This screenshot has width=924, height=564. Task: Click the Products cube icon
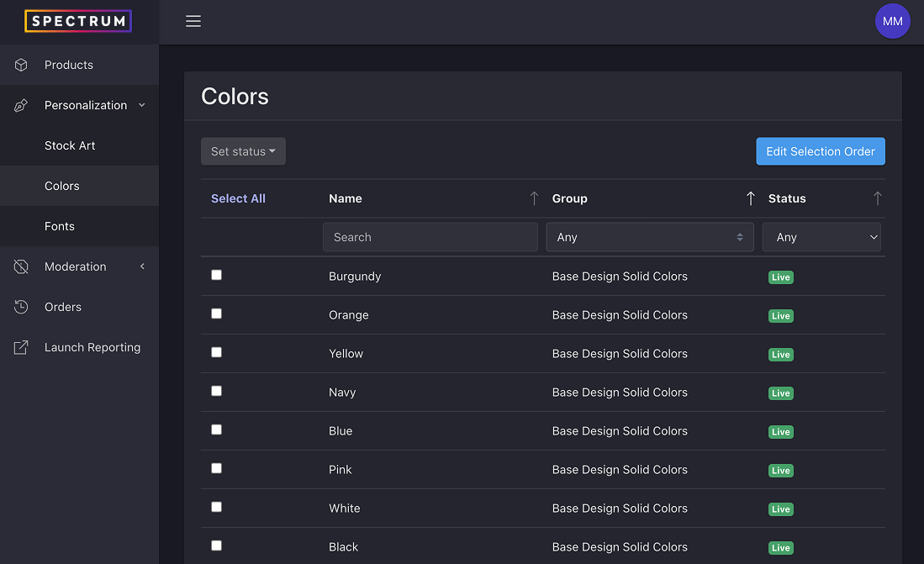coord(21,65)
